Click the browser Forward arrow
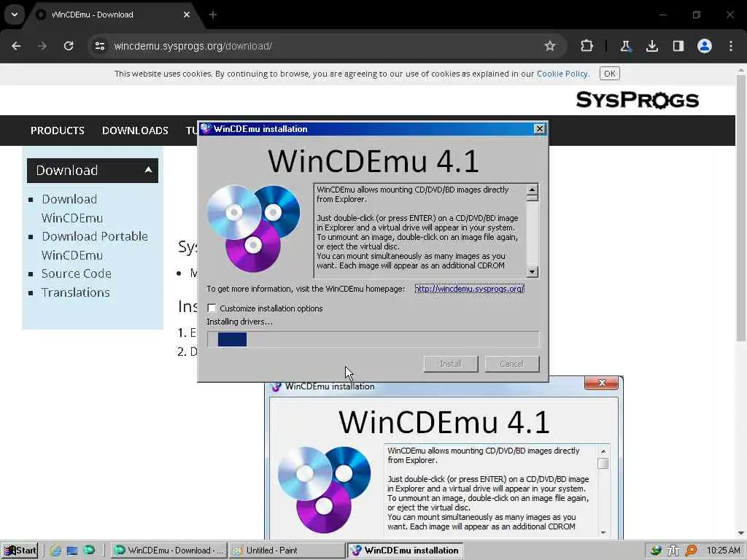Screen dimensions: 747x560 pos(42,46)
